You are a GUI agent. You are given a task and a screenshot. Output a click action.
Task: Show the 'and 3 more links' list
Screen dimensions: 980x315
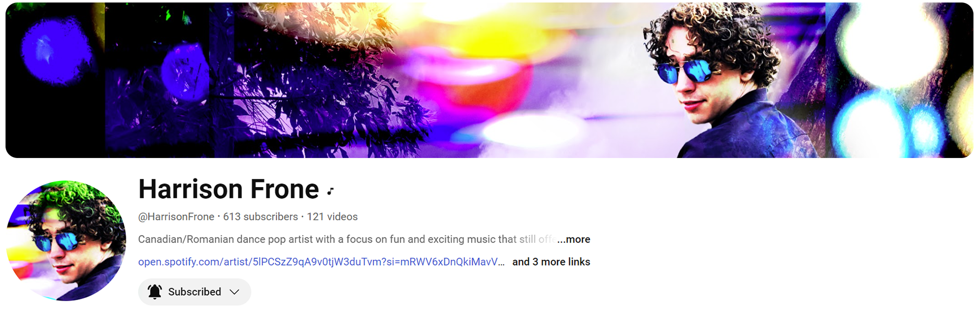pyautogui.click(x=551, y=261)
